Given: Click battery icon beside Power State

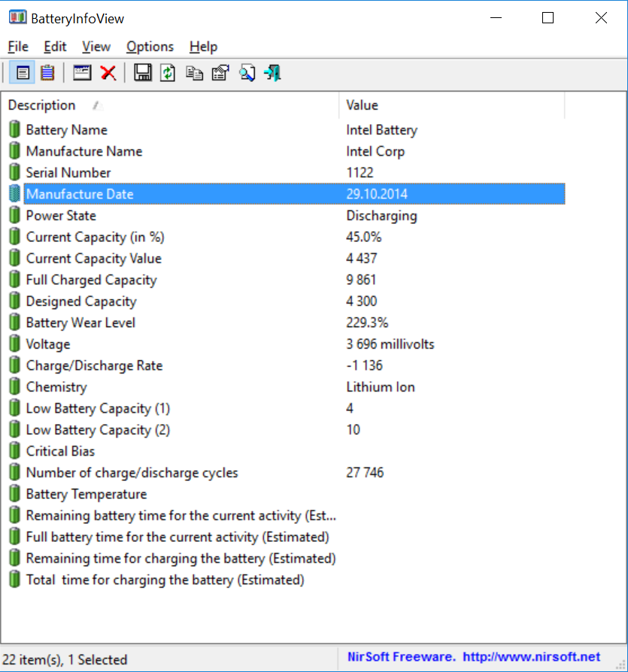Looking at the screenshot, I should (14, 215).
